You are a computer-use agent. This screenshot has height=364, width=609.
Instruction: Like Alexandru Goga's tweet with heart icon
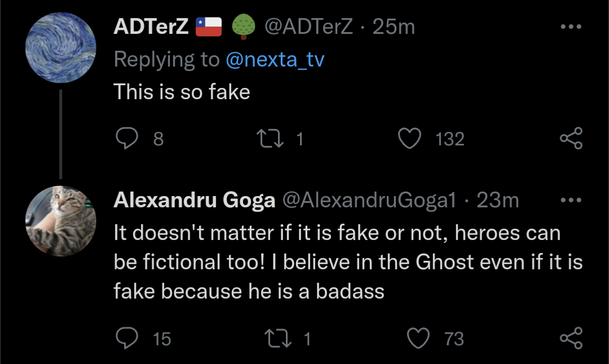tap(418, 338)
